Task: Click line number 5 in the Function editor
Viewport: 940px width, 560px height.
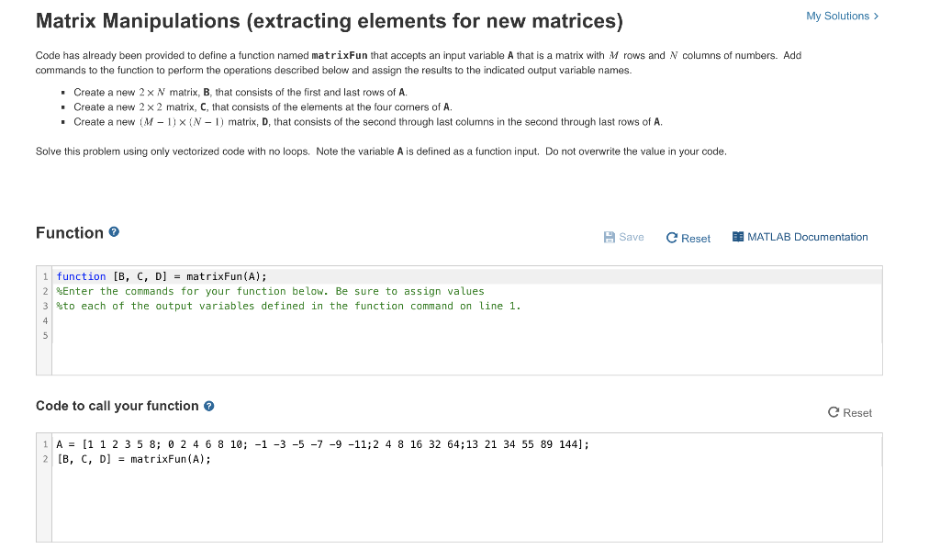Action: coord(44,336)
